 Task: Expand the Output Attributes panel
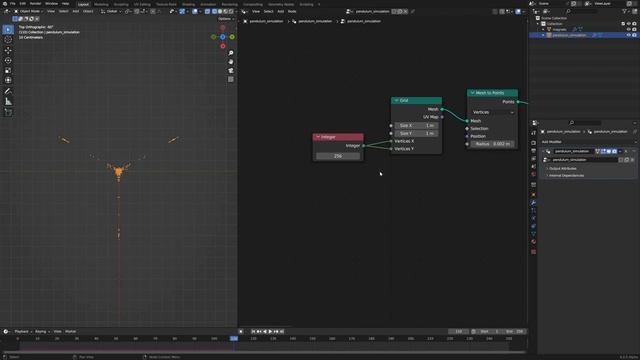pos(562,169)
